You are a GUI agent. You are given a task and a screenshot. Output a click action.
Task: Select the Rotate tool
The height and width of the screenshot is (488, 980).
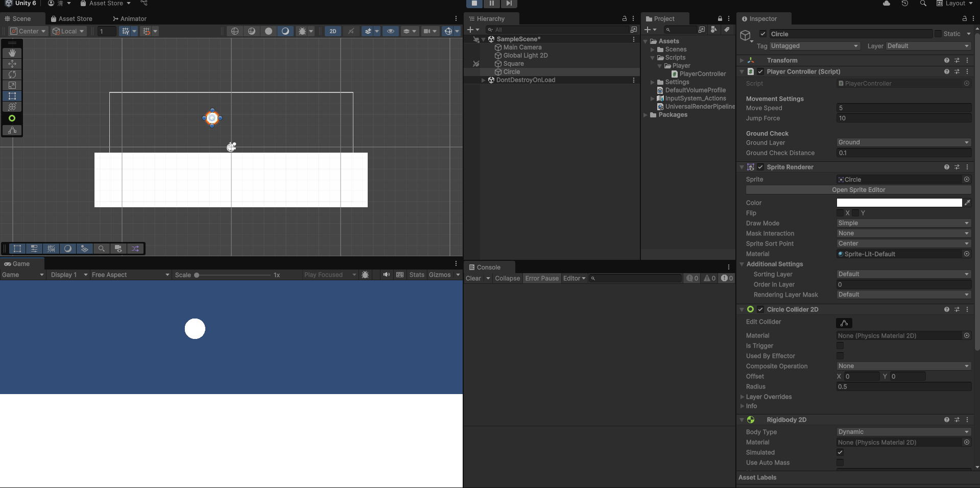pyautogui.click(x=12, y=75)
